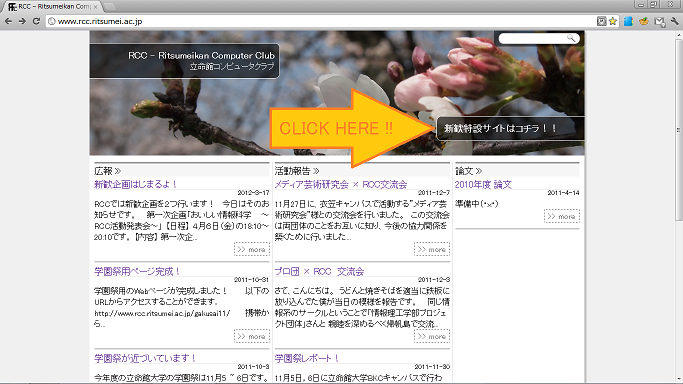Screen dimensions: 683x384
Task: Click more under プロ団 × RCC 交流会
Action: 432,337
